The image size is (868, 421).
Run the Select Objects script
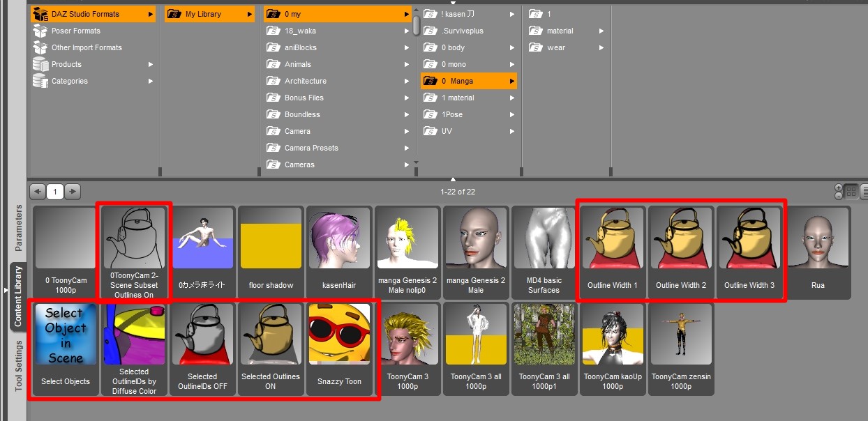[66, 349]
